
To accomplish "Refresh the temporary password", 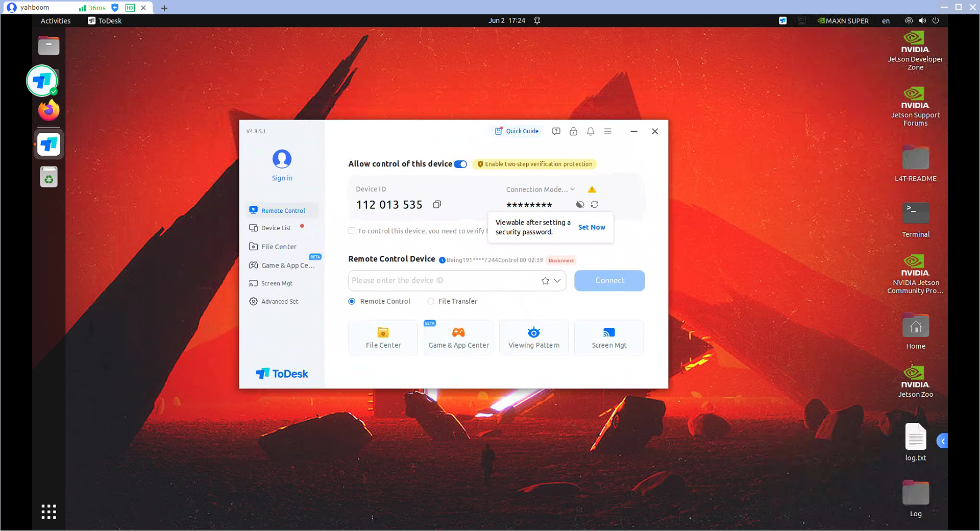I will click(595, 204).
